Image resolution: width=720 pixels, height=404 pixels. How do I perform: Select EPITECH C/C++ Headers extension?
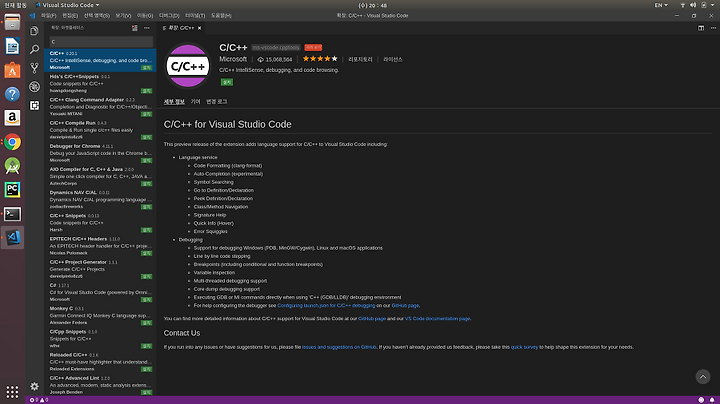coord(100,246)
